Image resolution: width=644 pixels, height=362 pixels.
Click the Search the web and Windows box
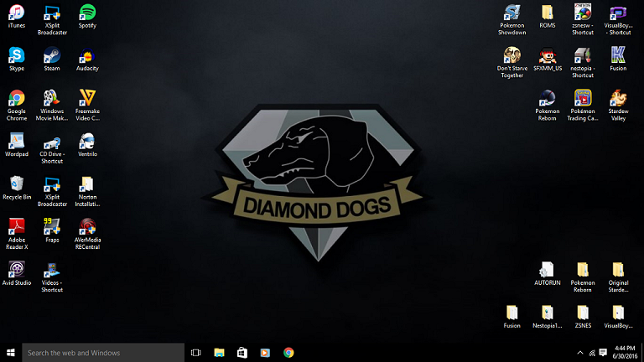point(103,353)
